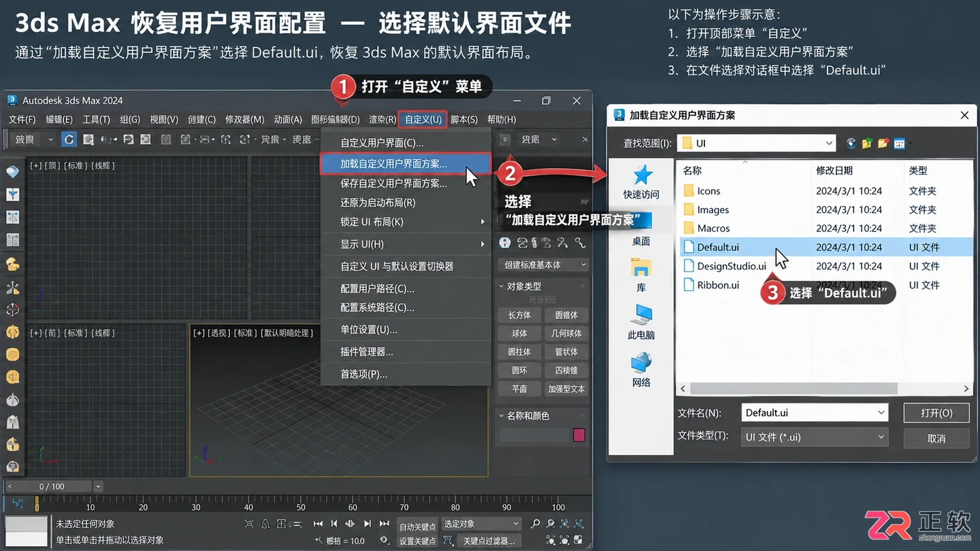Toggle Auto Key (自动关键点)
Viewport: 980px width, 551px height.
(417, 527)
